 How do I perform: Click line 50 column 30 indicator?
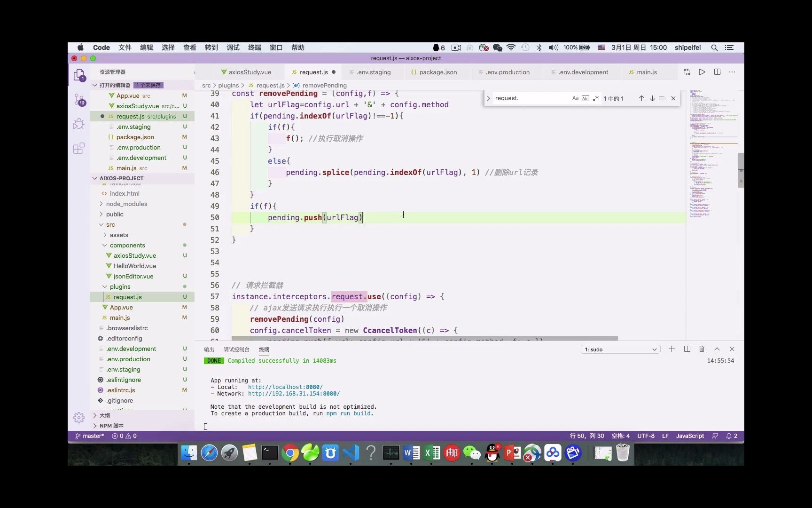pos(587,436)
